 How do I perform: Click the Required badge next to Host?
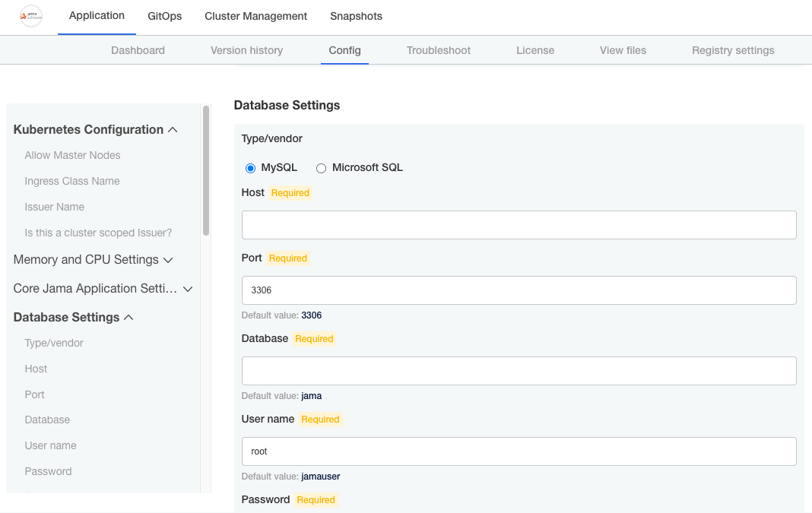(x=290, y=193)
